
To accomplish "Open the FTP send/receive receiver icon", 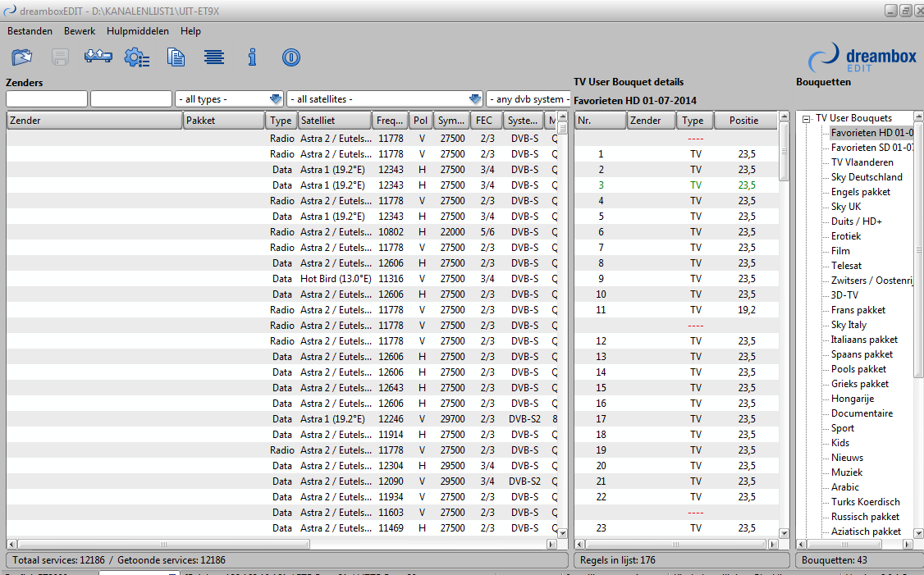I will point(98,57).
